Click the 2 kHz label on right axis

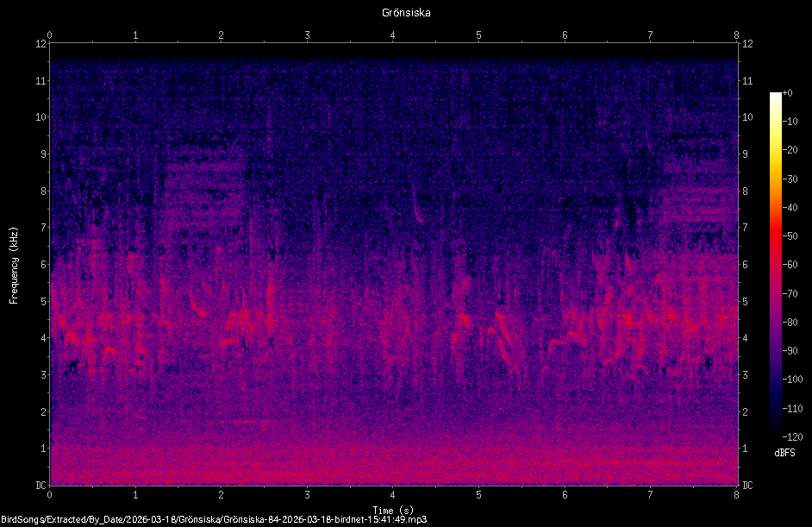point(746,412)
